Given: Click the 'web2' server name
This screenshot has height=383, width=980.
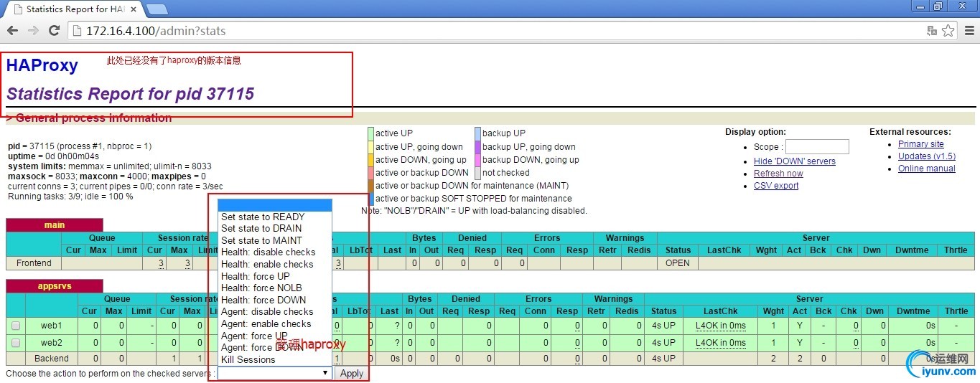Looking at the screenshot, I should pyautogui.click(x=51, y=343).
